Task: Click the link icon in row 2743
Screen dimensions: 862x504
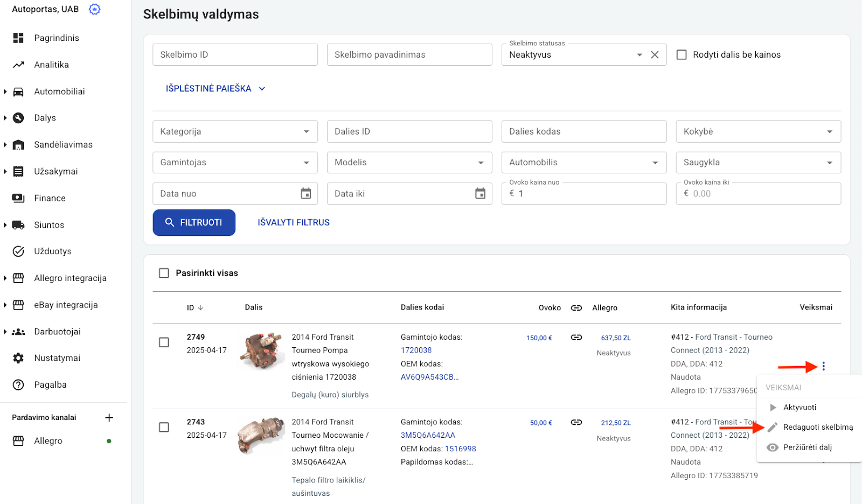Action: 576,423
